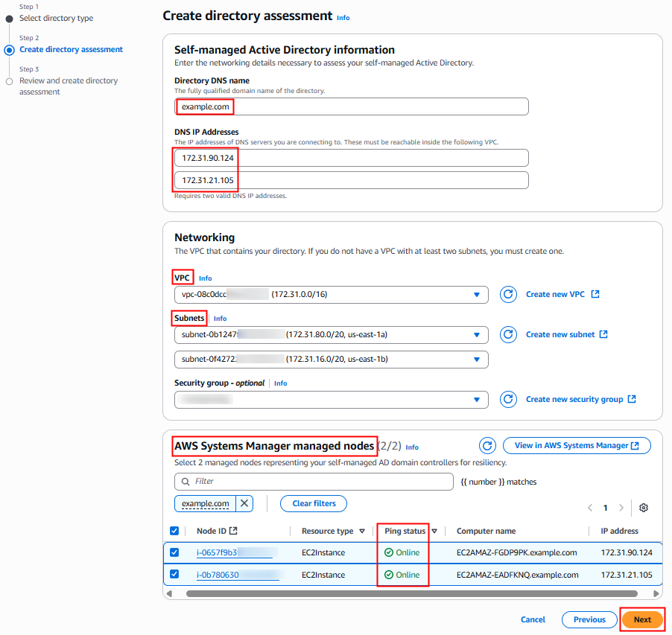Refresh the subnets list
The height and width of the screenshot is (635, 672).
coord(508,334)
